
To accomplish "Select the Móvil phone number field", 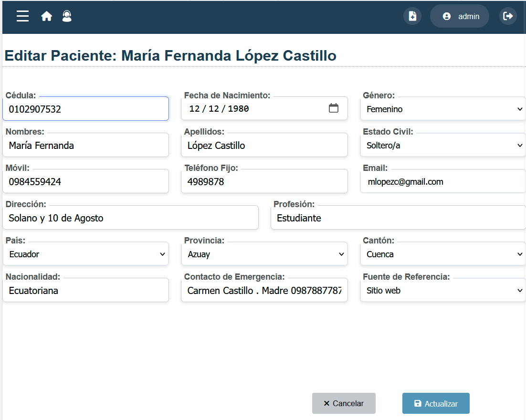I will [85, 181].
